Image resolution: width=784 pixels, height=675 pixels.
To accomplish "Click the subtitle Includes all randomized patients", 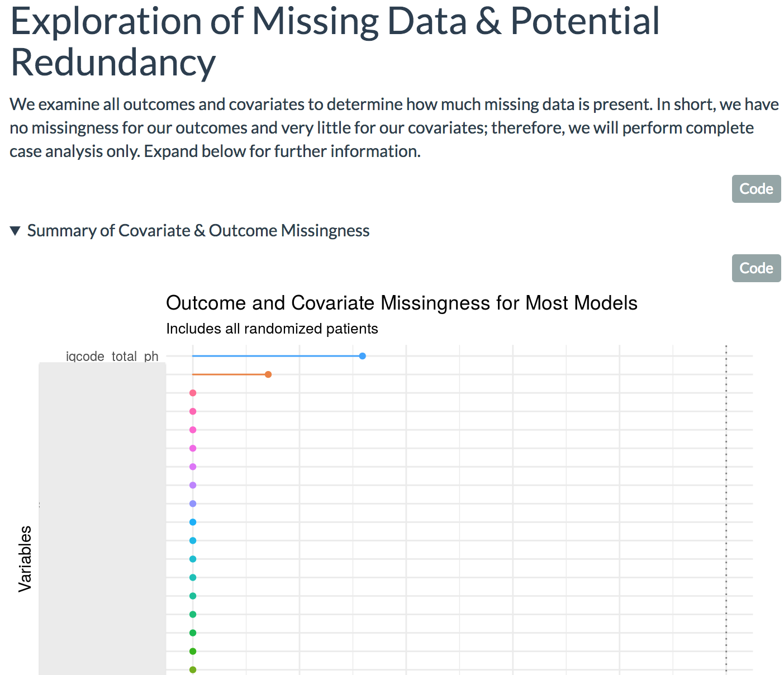I will pos(272,329).
